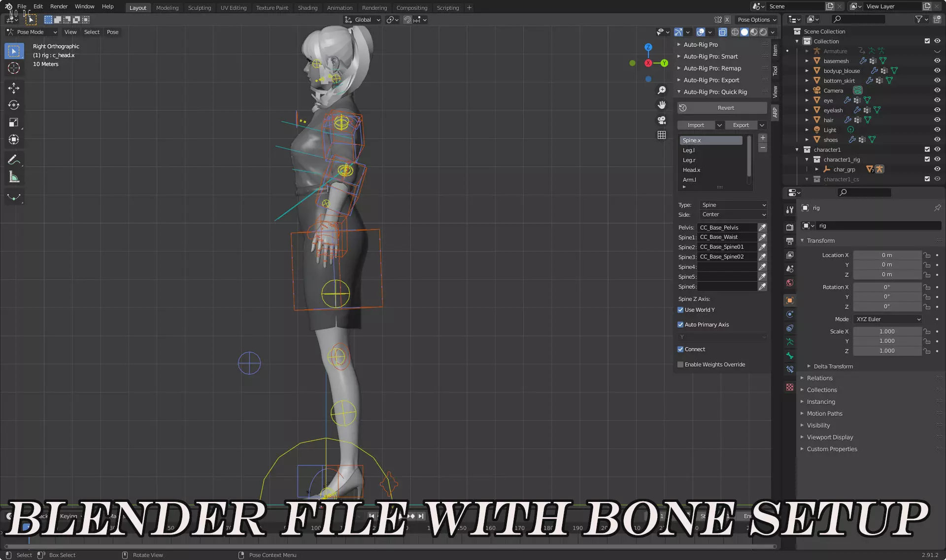Open the Side Center dropdown

point(734,215)
